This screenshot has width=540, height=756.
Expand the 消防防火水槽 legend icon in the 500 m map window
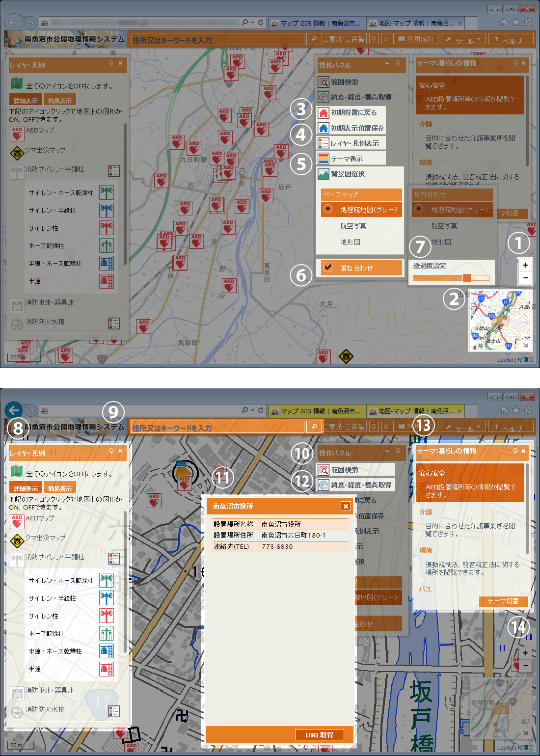[114, 323]
